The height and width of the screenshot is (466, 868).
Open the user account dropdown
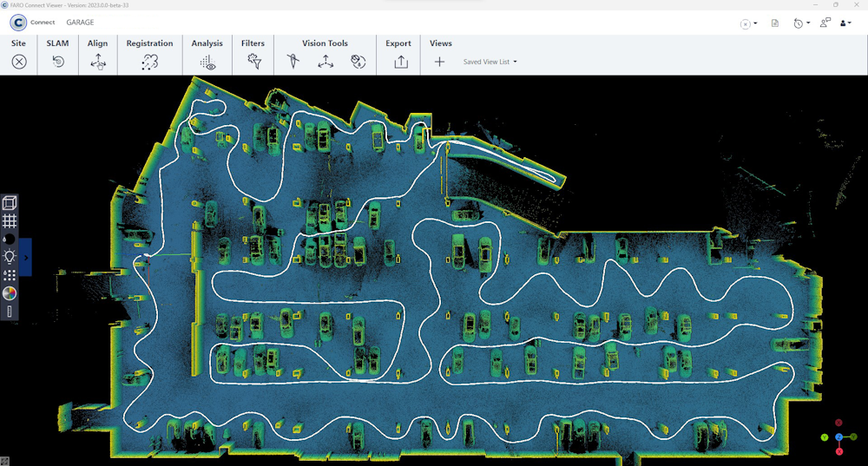click(845, 23)
